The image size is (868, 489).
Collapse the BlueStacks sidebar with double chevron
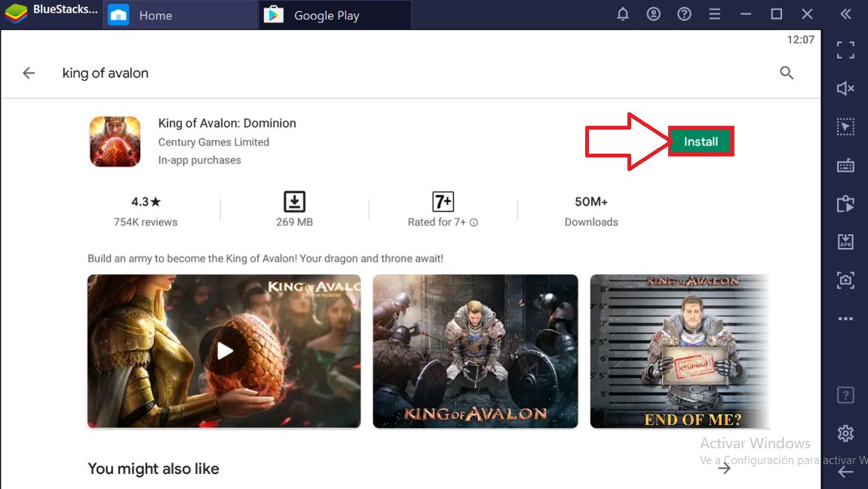845,14
